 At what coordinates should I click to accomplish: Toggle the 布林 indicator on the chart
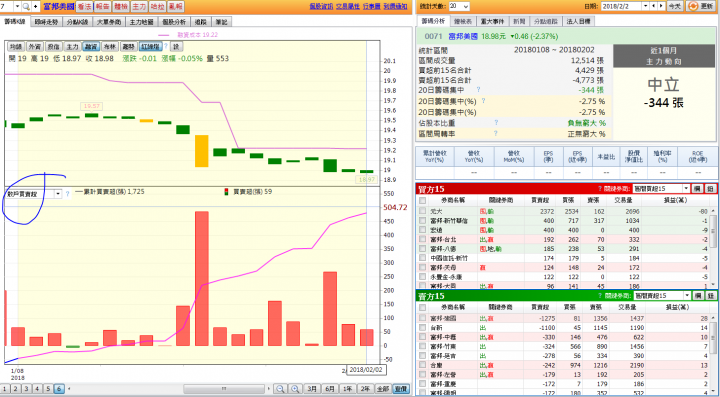[110, 46]
